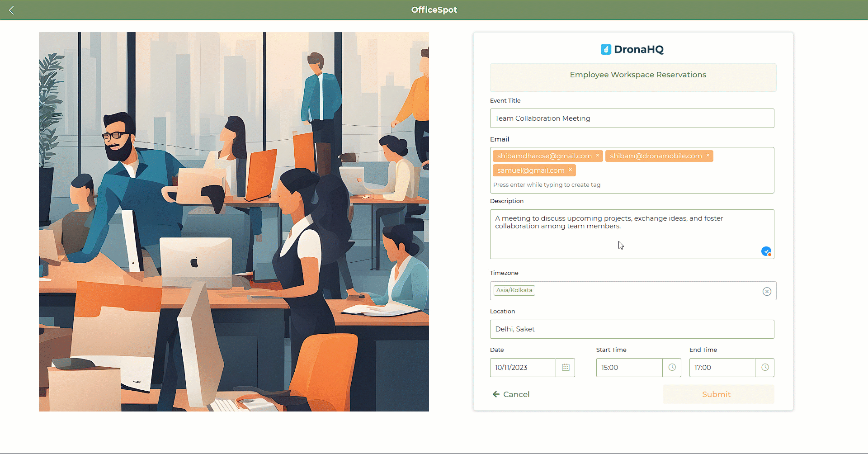The image size is (868, 454).
Task: Click the Start Time field 15:00
Action: [629, 368]
